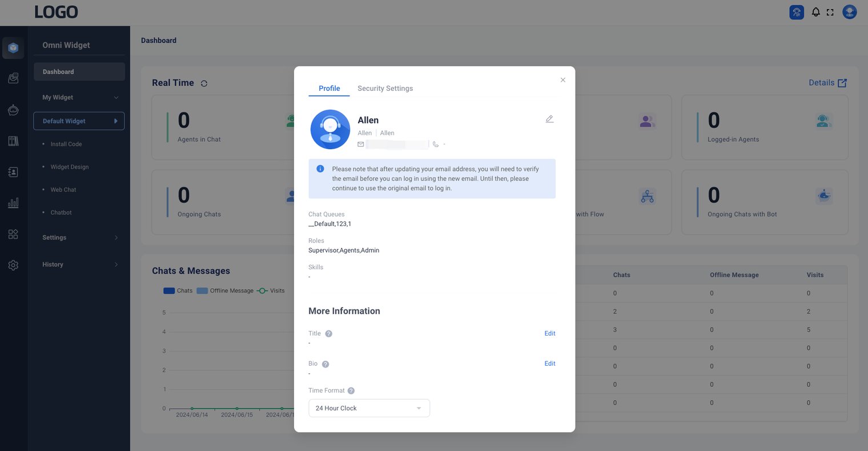The height and width of the screenshot is (451, 868).
Task: Click Edit next to Title
Action: (x=549, y=333)
